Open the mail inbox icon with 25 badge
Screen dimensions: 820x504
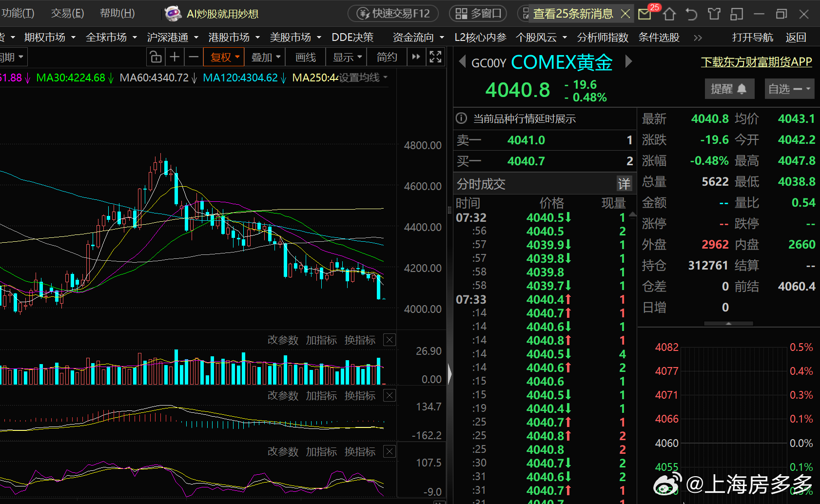pyautogui.click(x=645, y=14)
